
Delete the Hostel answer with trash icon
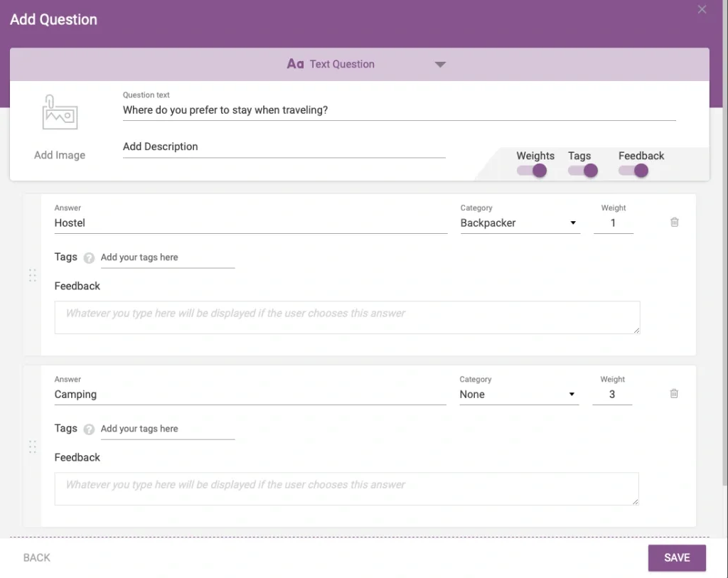[674, 223]
